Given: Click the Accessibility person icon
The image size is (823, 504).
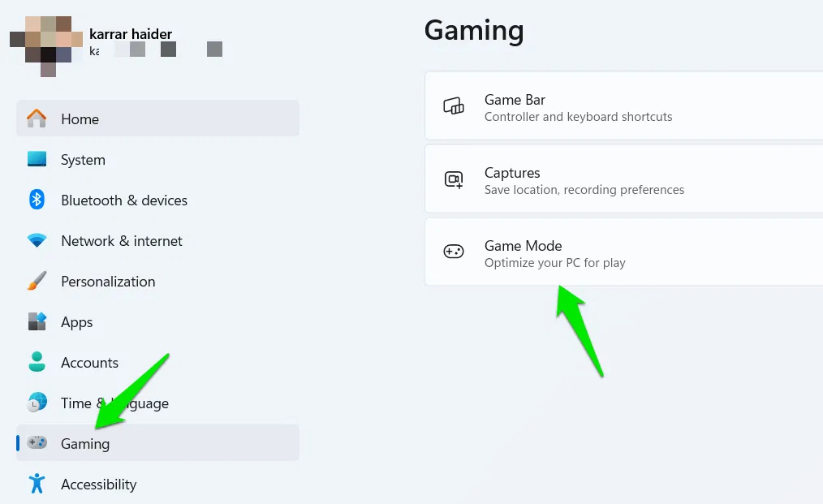Looking at the screenshot, I should (37, 484).
